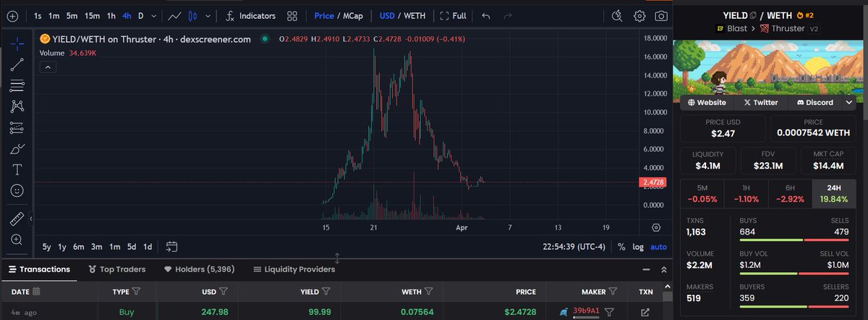Screen dimensions: 868x320
Task: Toggle auto scale on price axis
Action: pyautogui.click(x=658, y=247)
